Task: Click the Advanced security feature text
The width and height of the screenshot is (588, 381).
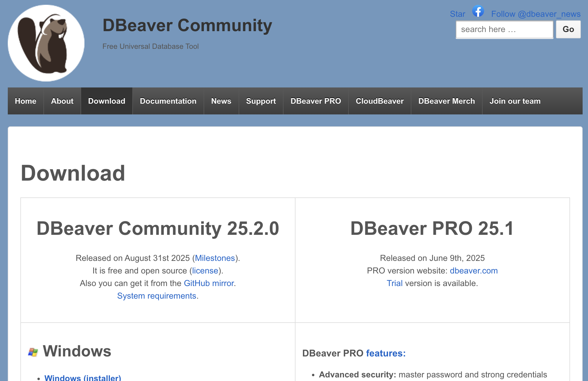Action: tap(358, 374)
